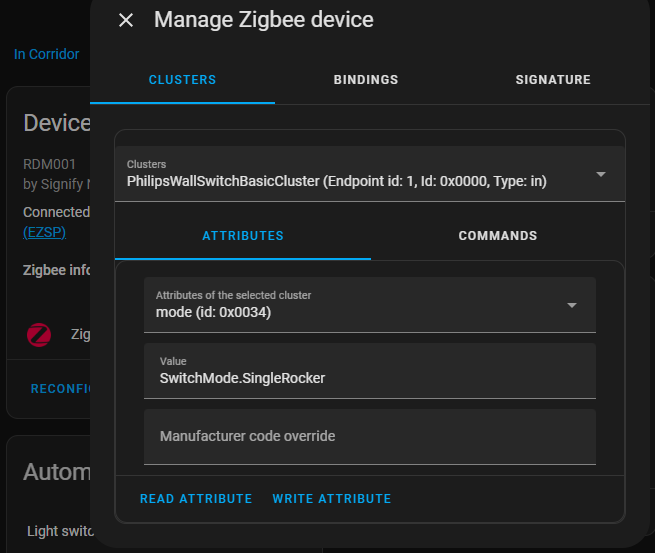Expand the cluster attributes dropdown arrow

tap(572, 305)
